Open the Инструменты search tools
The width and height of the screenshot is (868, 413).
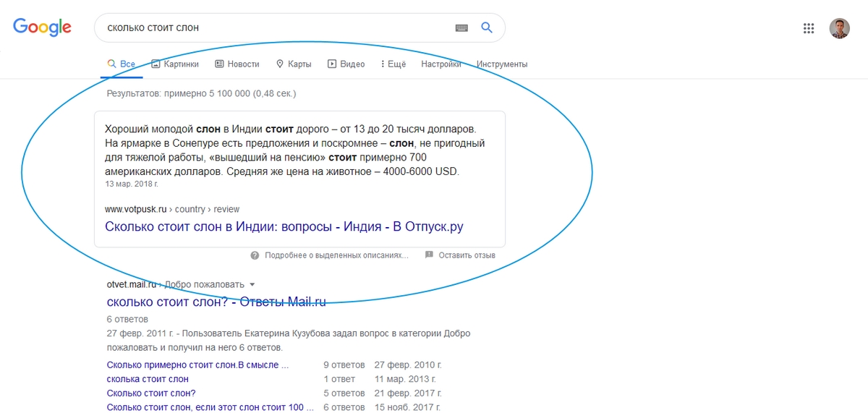tap(501, 64)
